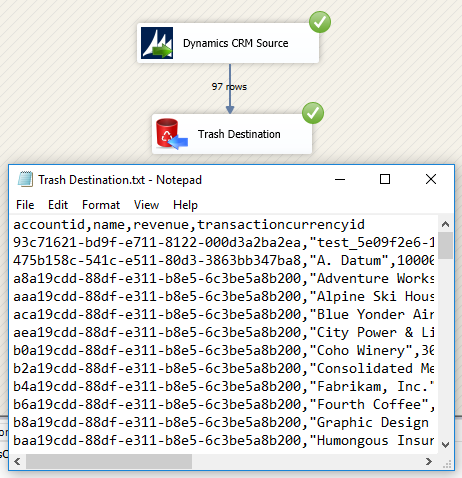Close the Notepad window
The height and width of the screenshot is (478, 462).
click(x=431, y=179)
